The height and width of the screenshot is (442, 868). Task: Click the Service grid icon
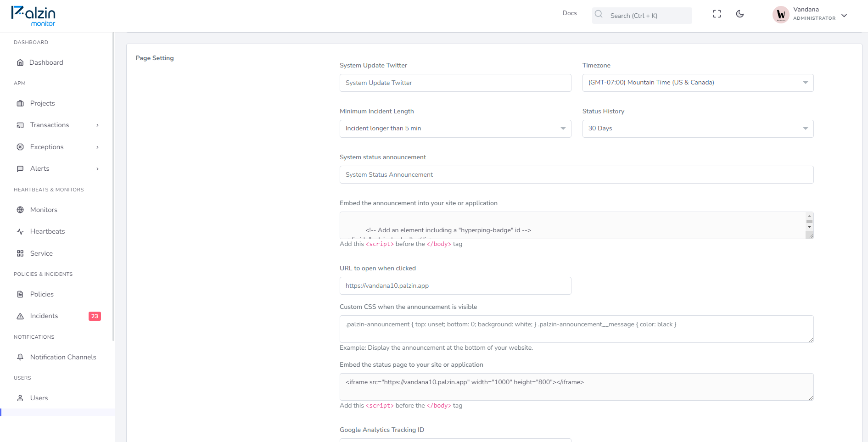[20, 254]
